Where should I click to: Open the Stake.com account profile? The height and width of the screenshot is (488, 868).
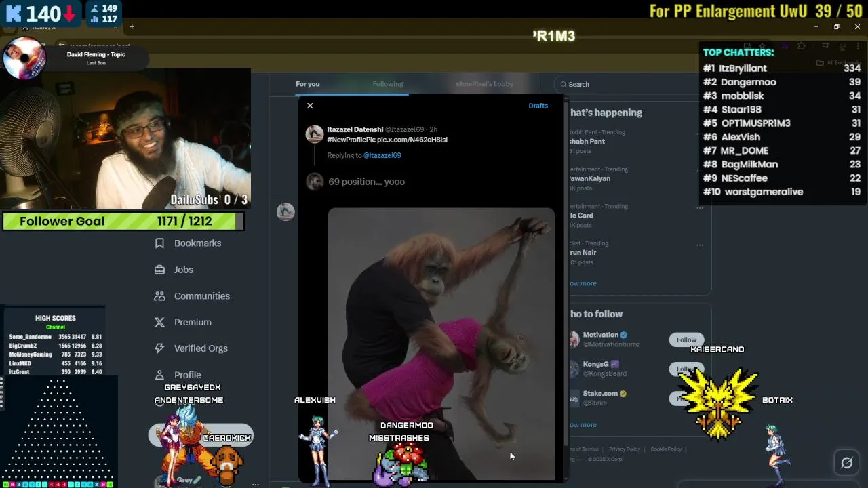pos(600,394)
